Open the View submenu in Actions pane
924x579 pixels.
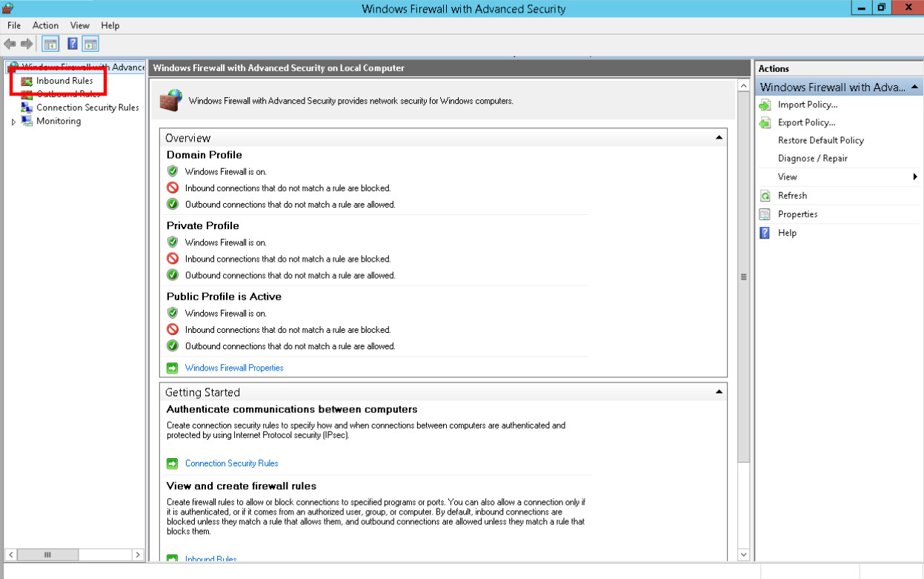click(x=840, y=176)
